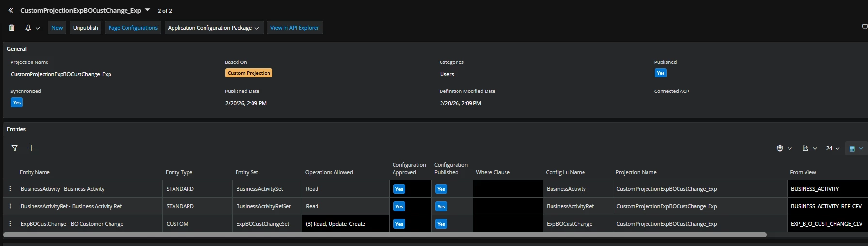Viewport: 868px width, 246px height.
Task: Click the horizontal scrollbar under Entities
Action: tap(385, 235)
